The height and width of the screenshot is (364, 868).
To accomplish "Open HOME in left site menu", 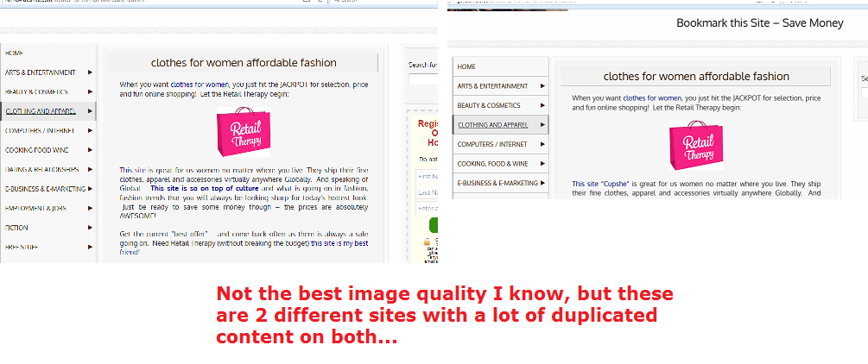I will pos(15,53).
